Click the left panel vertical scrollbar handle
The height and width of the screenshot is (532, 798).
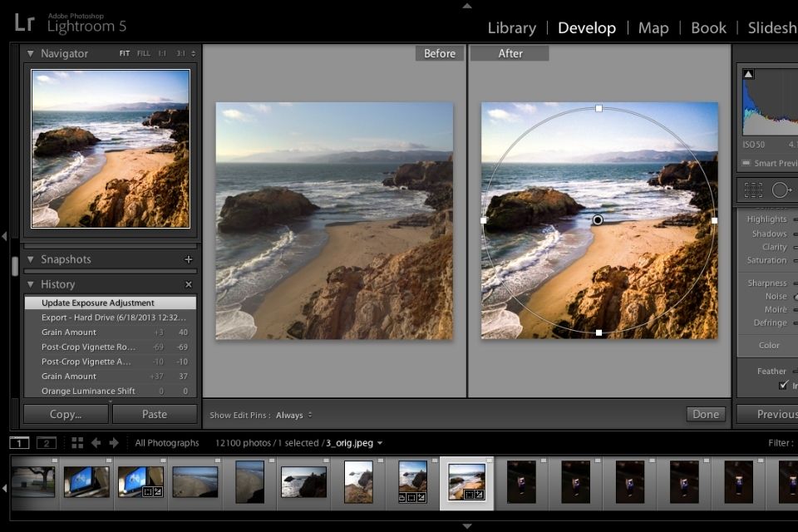tap(15, 266)
